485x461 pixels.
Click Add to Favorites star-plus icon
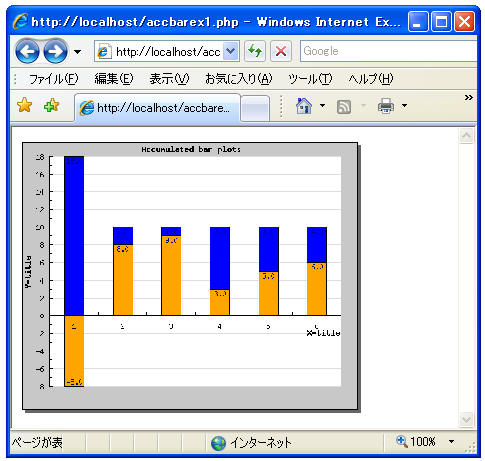(51, 106)
